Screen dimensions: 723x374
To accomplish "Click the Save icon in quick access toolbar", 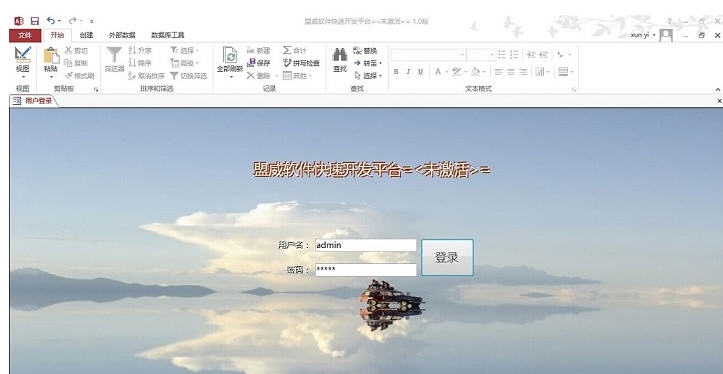I will pos(35,21).
